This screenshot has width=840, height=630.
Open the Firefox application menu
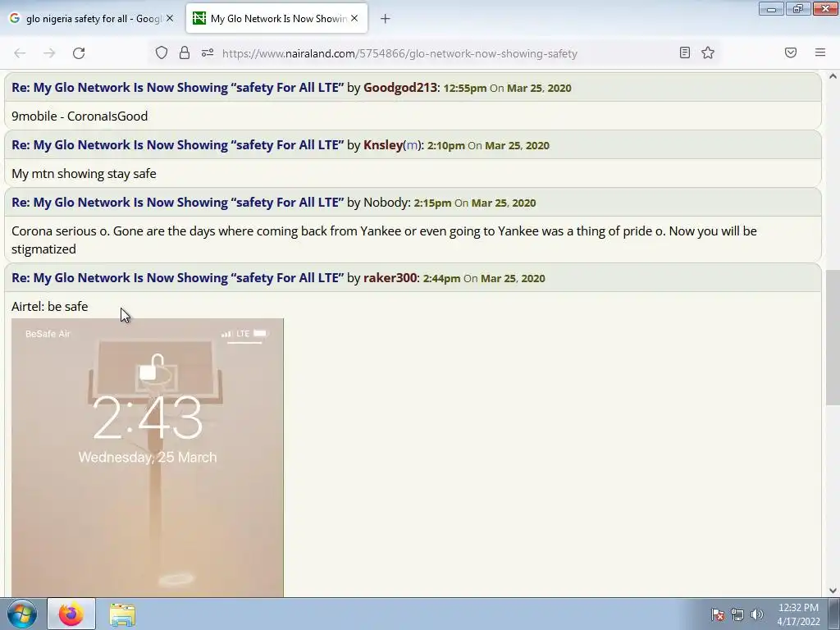820,52
